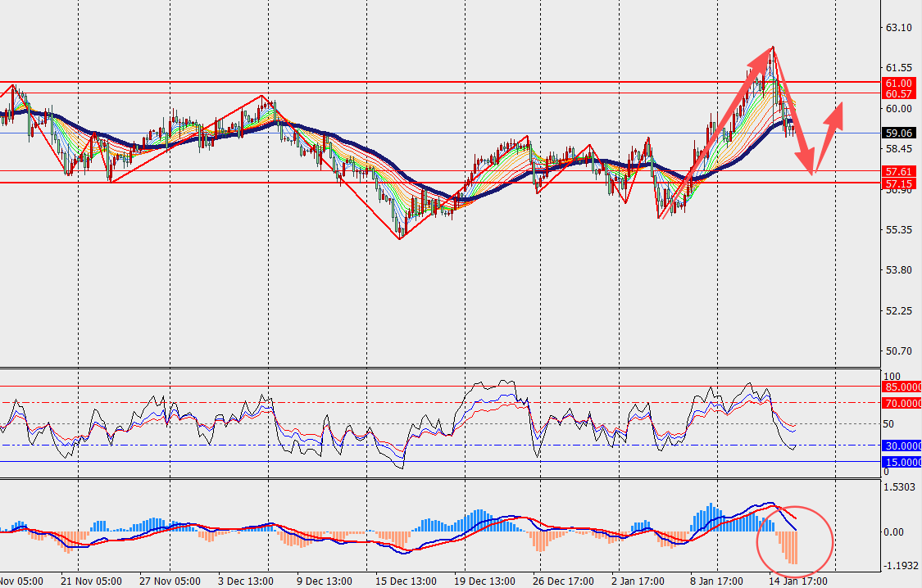The height and width of the screenshot is (588, 922).
Task: Click the 70.0000 RSI level label
Action: 902,403
